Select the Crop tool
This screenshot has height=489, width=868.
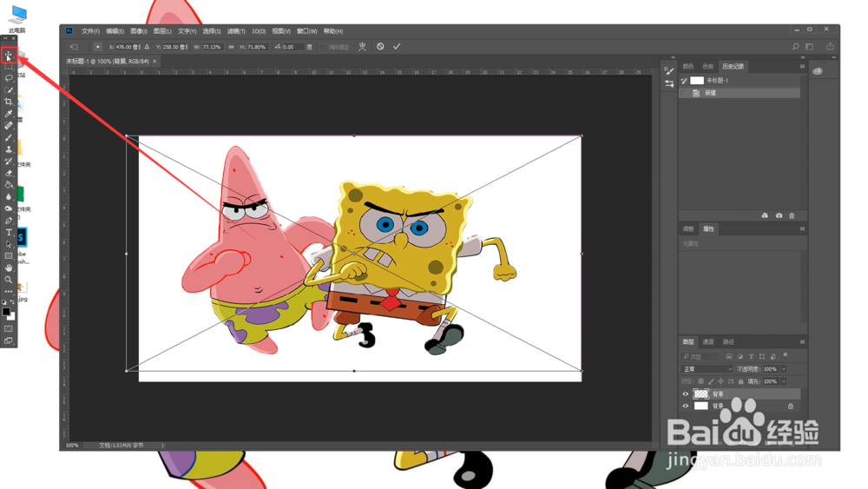pyautogui.click(x=9, y=102)
